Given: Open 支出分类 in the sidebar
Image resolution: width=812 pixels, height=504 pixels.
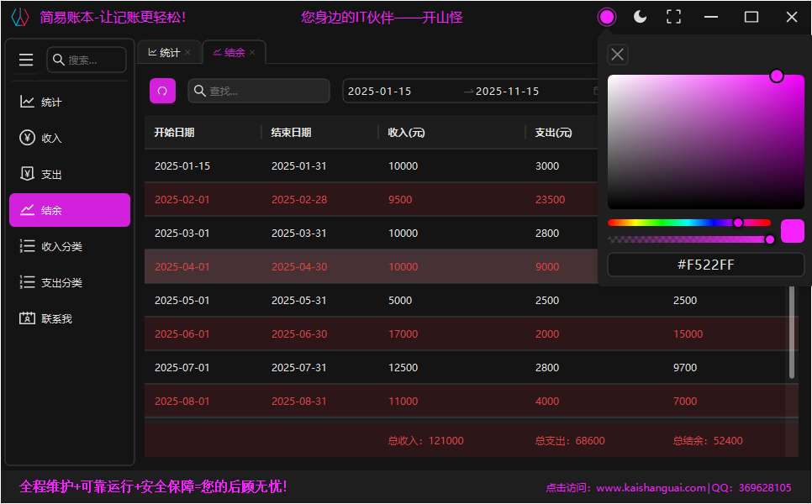Looking at the screenshot, I should pos(70,282).
